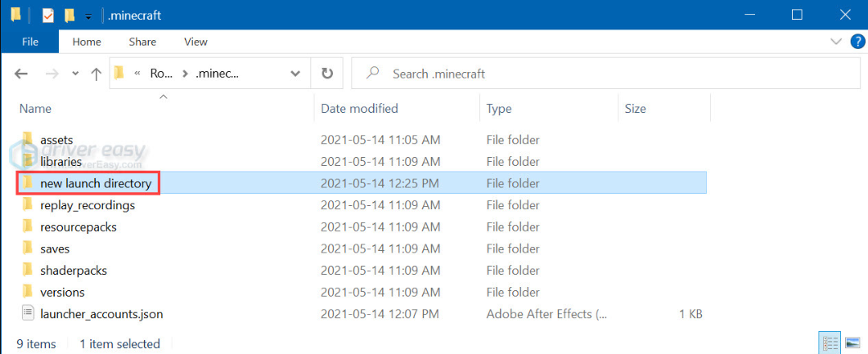Switch to Details view layout
The height and width of the screenshot is (354, 868).
(x=829, y=343)
